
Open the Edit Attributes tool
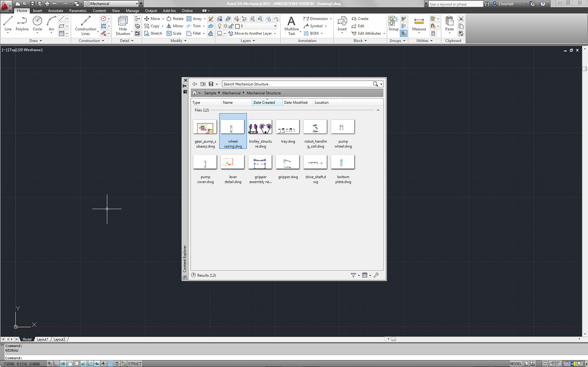[x=366, y=34]
